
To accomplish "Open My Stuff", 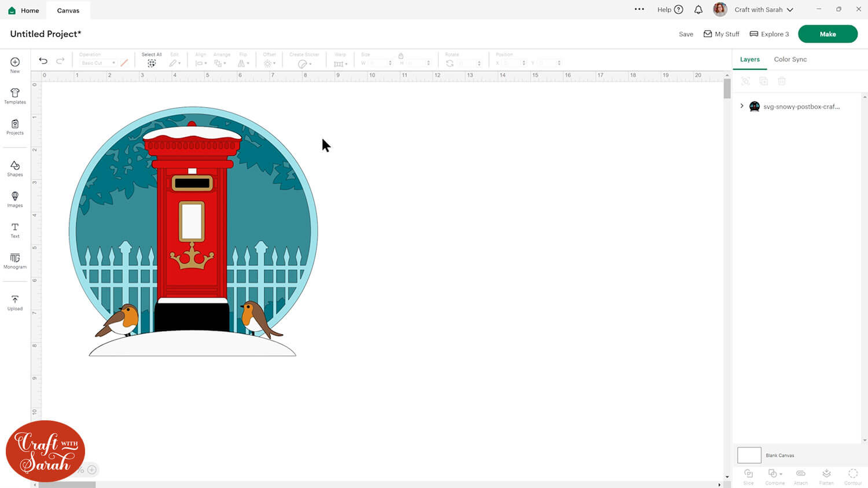I will click(721, 34).
